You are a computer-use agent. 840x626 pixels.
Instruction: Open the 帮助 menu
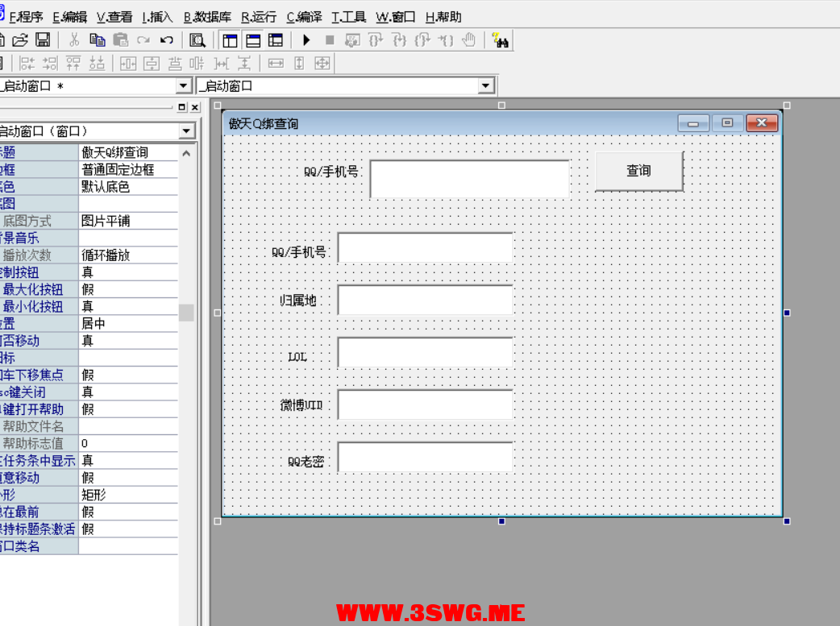click(x=443, y=17)
